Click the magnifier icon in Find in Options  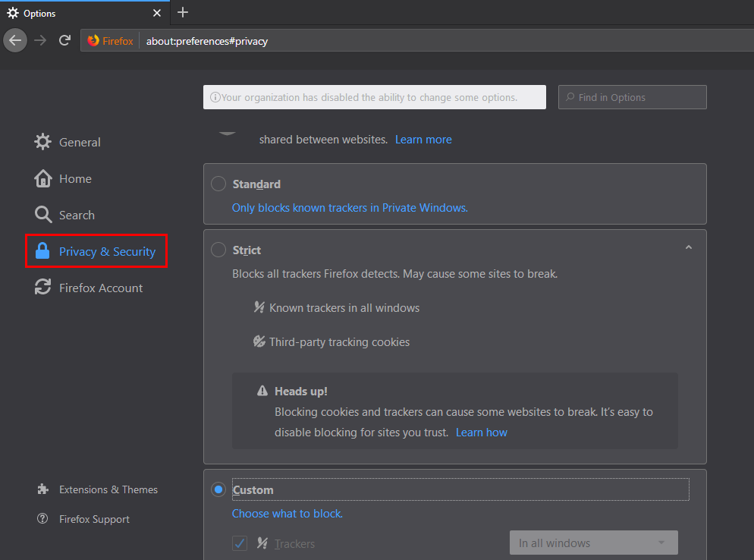tap(570, 96)
